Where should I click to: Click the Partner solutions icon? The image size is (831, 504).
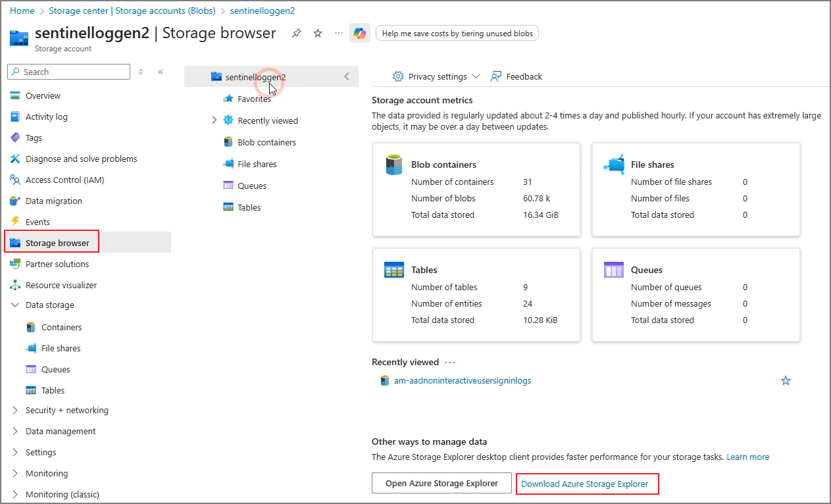click(15, 264)
